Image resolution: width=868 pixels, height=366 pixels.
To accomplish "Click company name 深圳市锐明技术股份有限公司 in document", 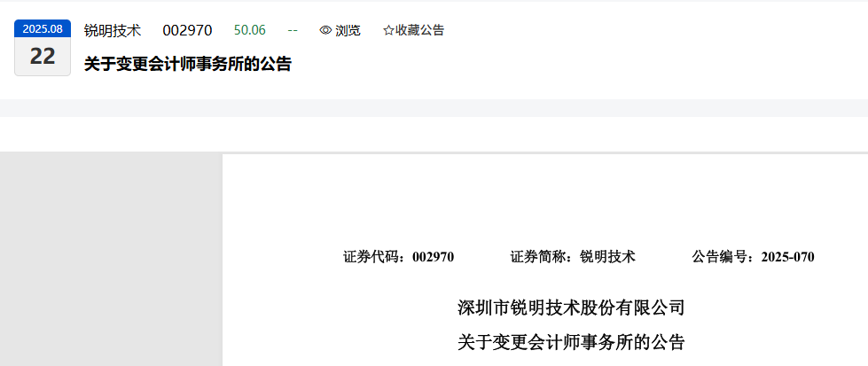I will [571, 308].
